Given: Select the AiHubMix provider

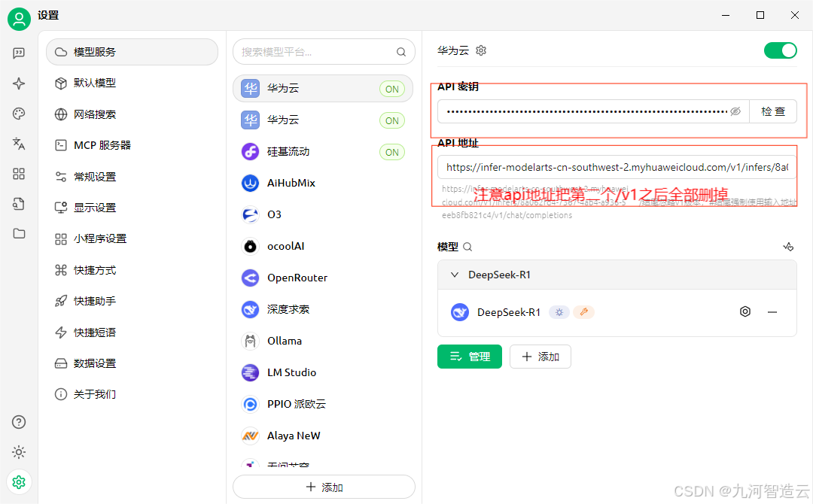Looking at the screenshot, I should [322, 183].
